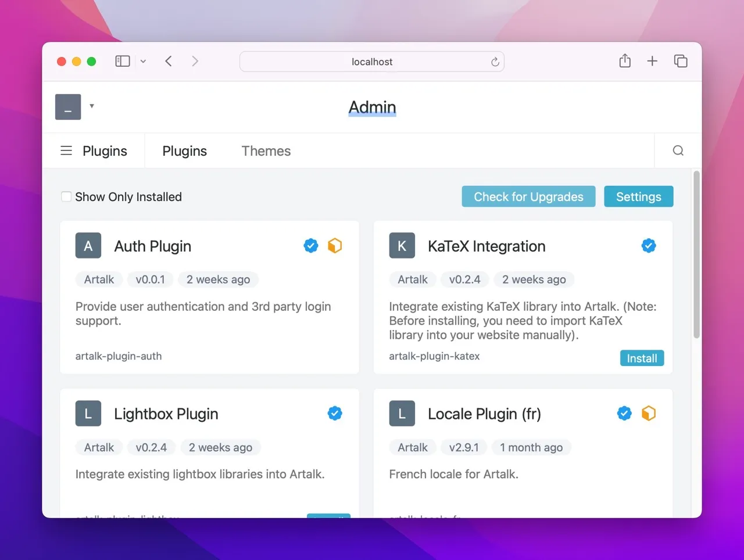Open the hamburger navigation menu

[x=66, y=150]
